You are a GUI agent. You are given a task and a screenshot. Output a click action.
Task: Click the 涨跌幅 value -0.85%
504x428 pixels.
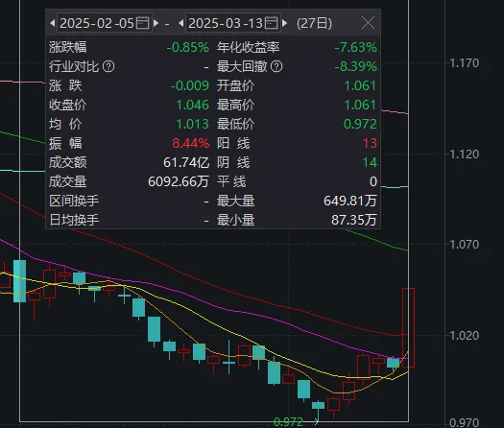188,48
